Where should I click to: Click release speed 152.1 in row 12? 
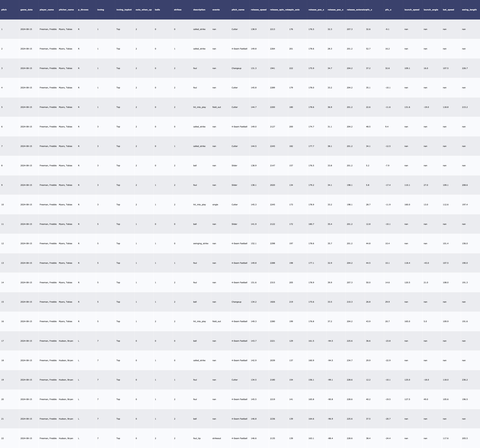point(254,244)
